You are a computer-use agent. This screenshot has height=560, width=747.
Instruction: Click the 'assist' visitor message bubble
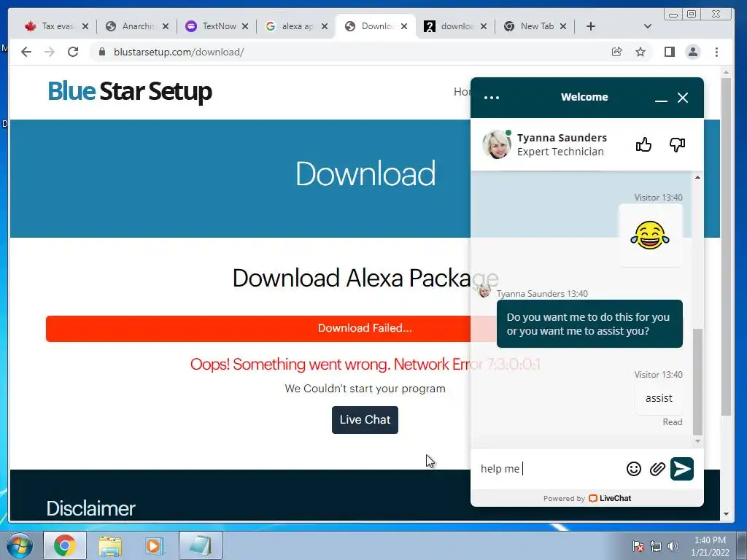coord(659,398)
